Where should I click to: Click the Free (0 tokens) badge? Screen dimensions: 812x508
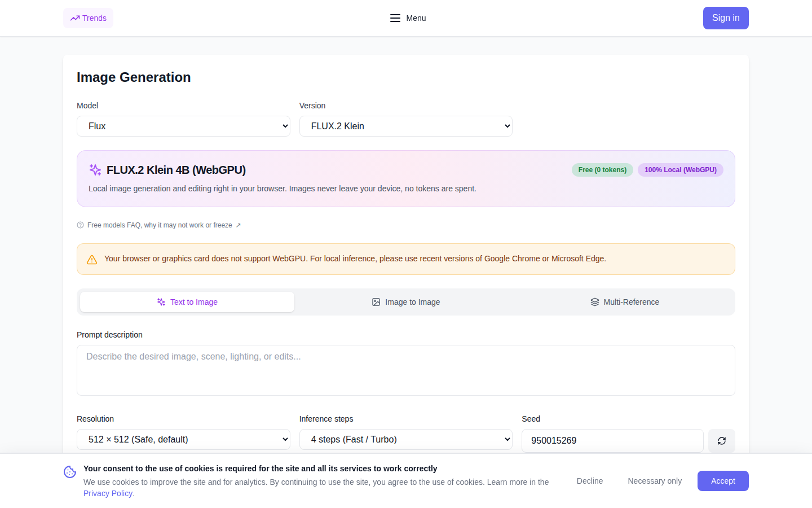pyautogui.click(x=602, y=170)
